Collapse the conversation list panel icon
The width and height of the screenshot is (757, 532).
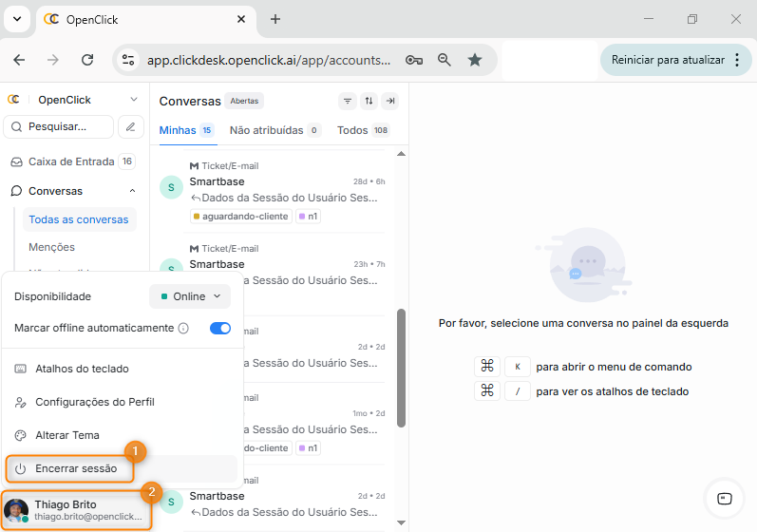point(389,102)
